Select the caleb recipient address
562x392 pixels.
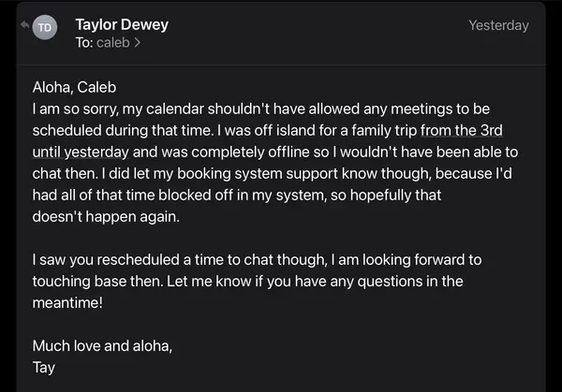tap(113, 43)
